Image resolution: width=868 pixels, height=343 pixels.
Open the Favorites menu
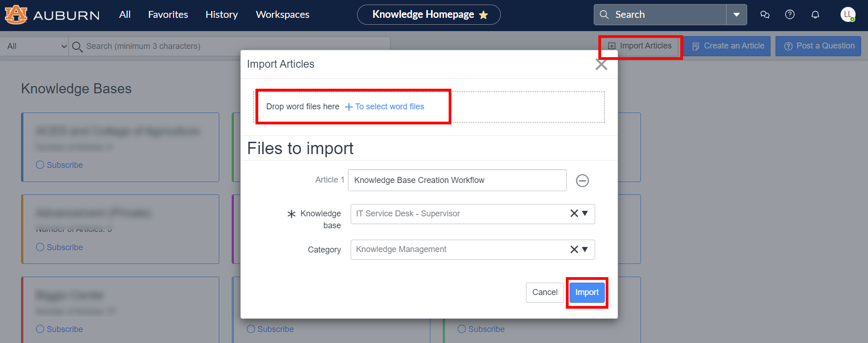point(168,15)
